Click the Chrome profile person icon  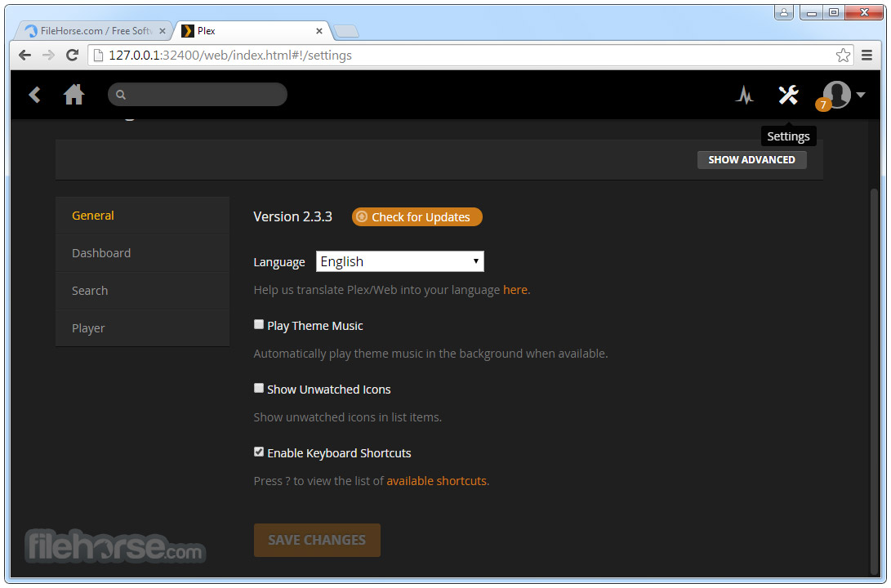tap(783, 12)
